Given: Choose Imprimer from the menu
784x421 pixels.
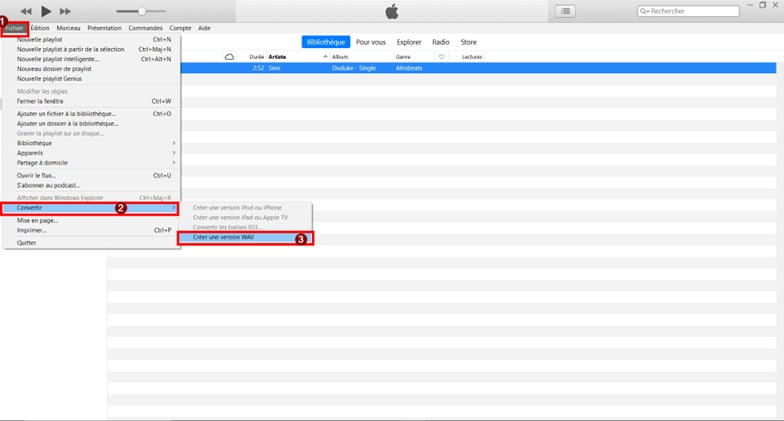Looking at the screenshot, I should pos(92,230).
